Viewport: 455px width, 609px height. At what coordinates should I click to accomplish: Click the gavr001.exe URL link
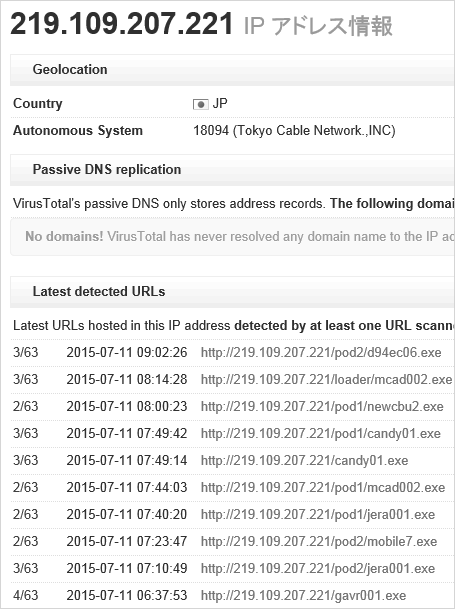coord(303,595)
